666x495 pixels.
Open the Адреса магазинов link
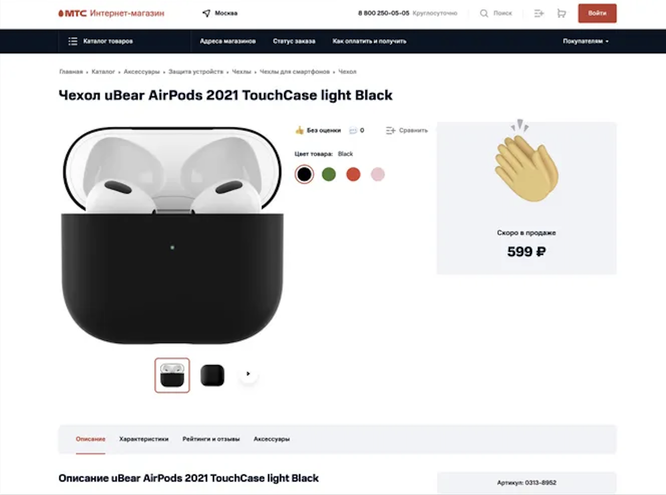(228, 41)
